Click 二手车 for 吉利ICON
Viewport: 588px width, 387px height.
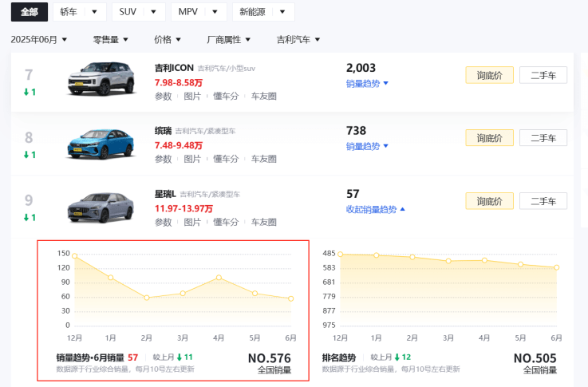(x=543, y=75)
